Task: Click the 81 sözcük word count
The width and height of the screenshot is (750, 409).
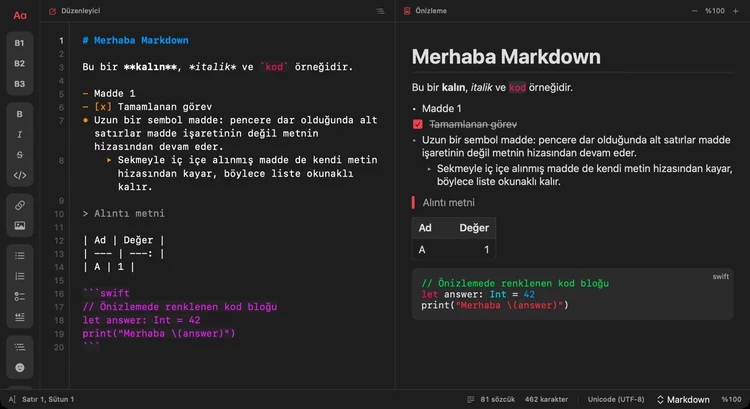Action: (498, 399)
